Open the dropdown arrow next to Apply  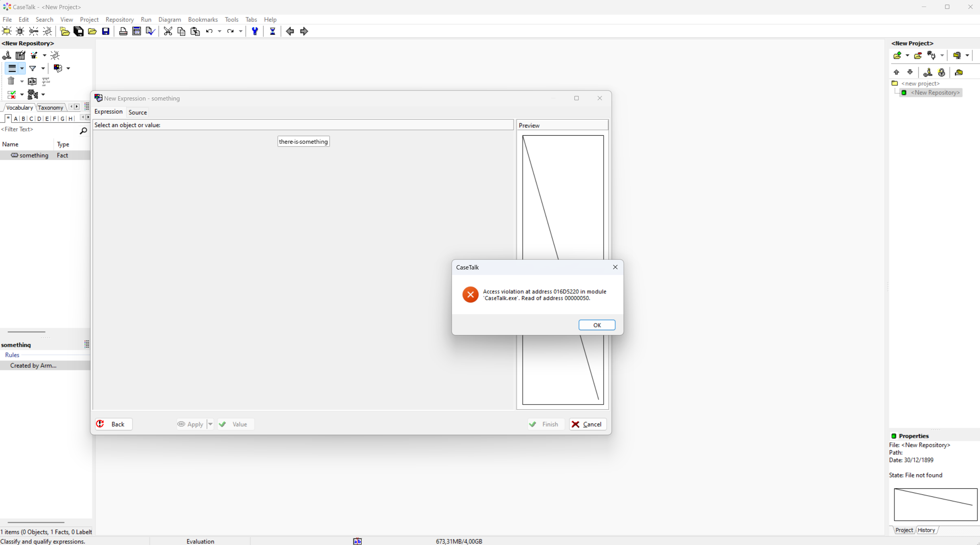pos(210,424)
